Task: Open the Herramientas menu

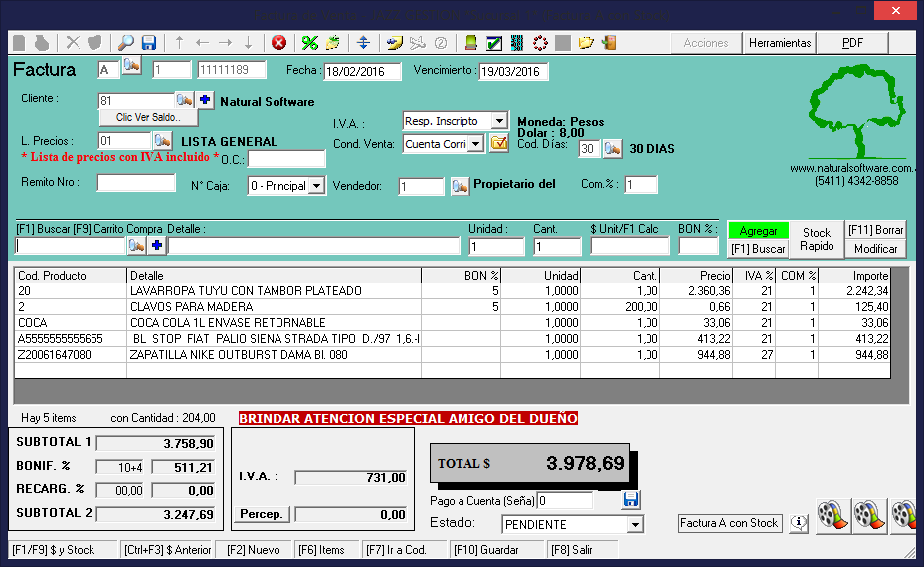Action: [780, 43]
